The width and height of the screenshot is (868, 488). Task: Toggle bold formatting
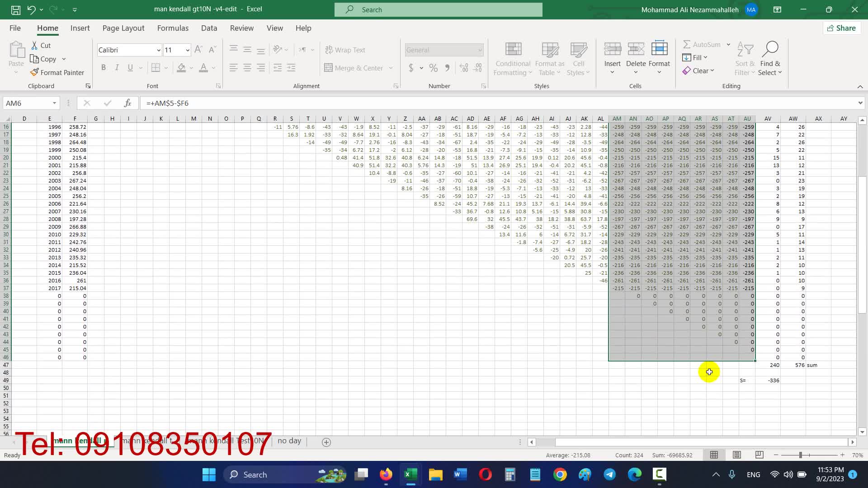click(104, 68)
